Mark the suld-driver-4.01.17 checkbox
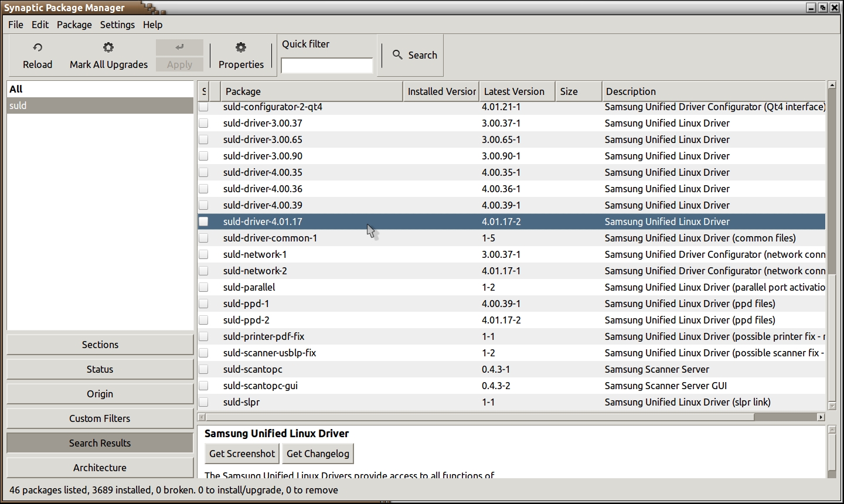 (x=203, y=222)
